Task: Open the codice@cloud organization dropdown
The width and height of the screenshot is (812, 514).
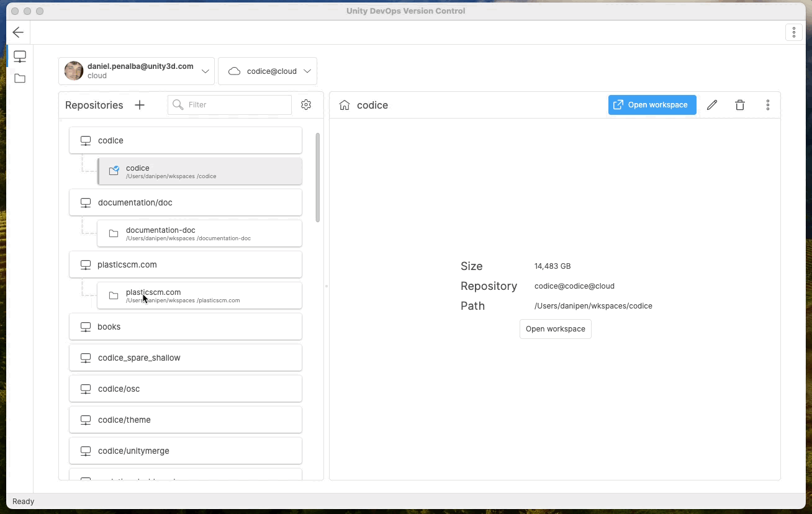Action: [x=307, y=71]
